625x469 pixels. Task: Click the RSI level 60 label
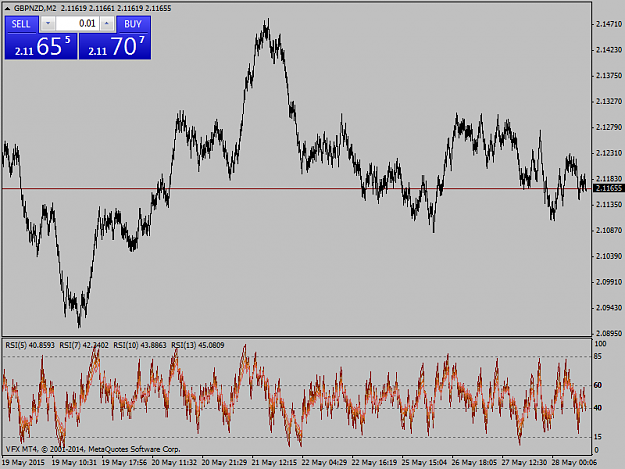click(x=598, y=385)
